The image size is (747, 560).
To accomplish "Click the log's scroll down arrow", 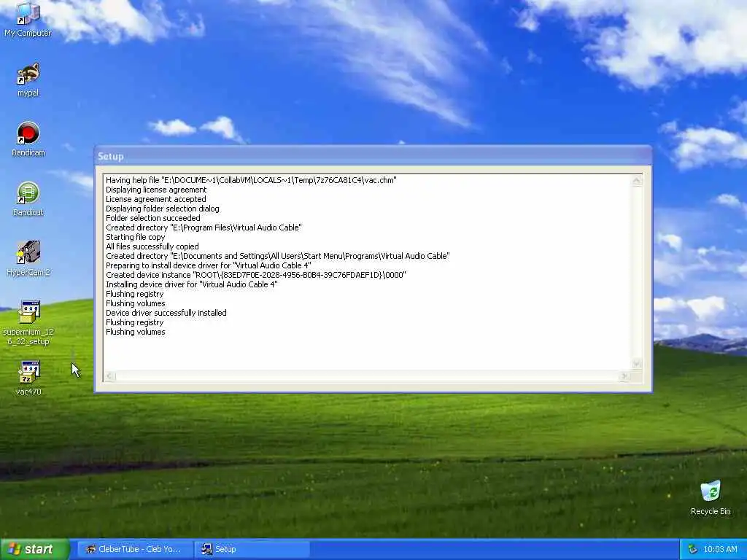I will (x=636, y=364).
